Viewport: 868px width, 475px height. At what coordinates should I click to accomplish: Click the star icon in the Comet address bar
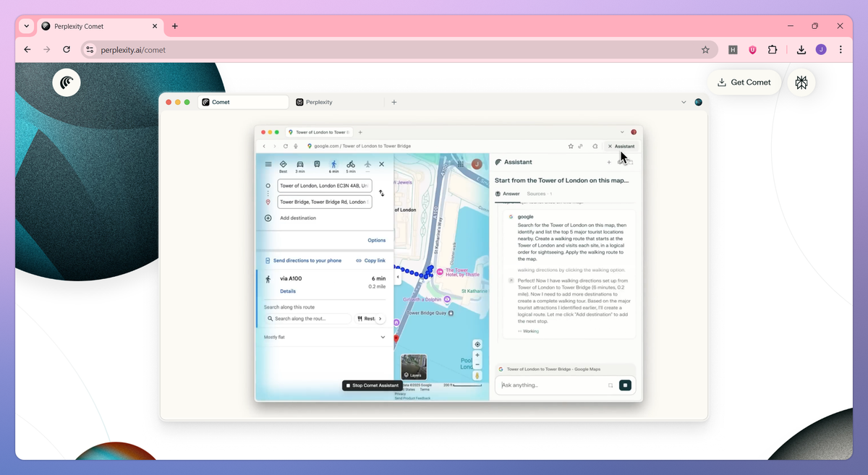tap(571, 146)
